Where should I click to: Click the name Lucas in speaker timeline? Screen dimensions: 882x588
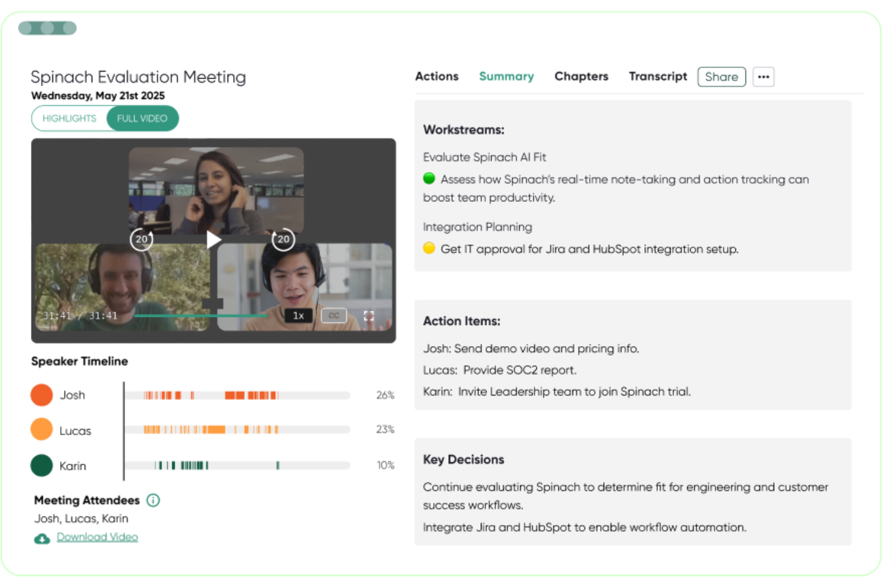pos(75,431)
